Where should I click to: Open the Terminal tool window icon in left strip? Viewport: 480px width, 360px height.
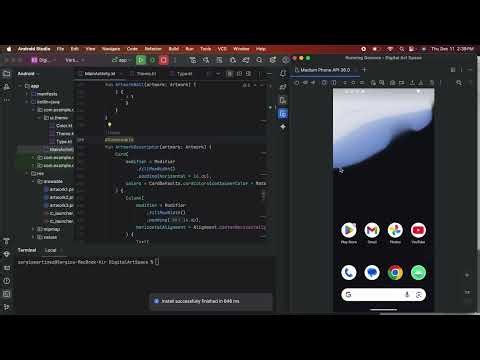(6, 294)
